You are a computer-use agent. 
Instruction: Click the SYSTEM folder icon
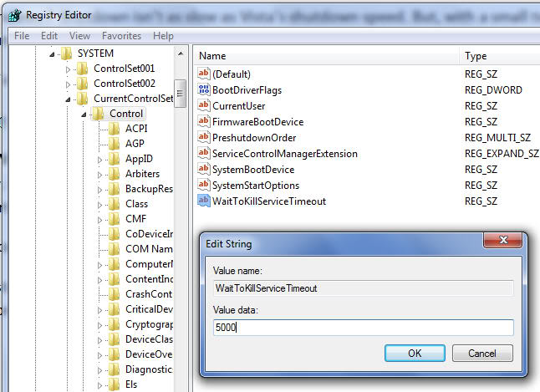tap(67, 53)
